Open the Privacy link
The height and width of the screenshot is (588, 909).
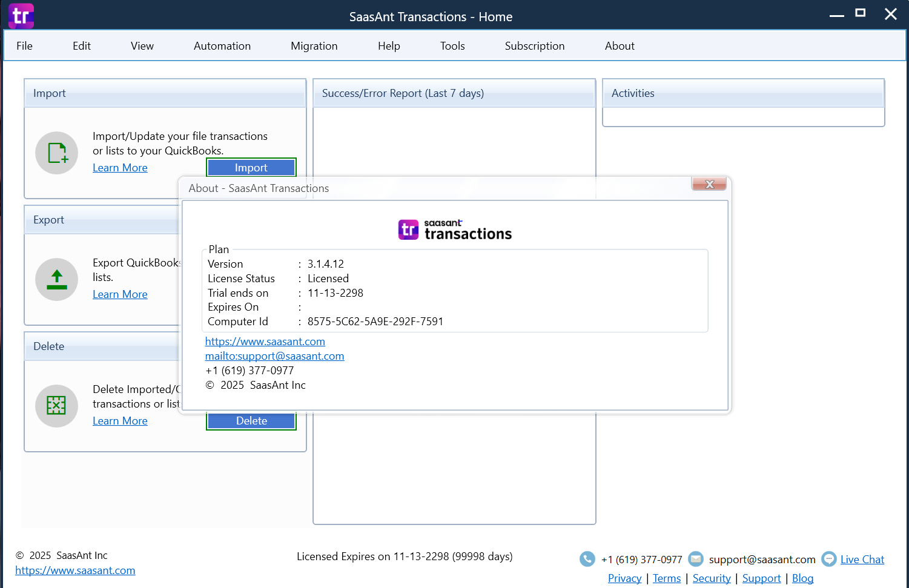pyautogui.click(x=625, y=578)
